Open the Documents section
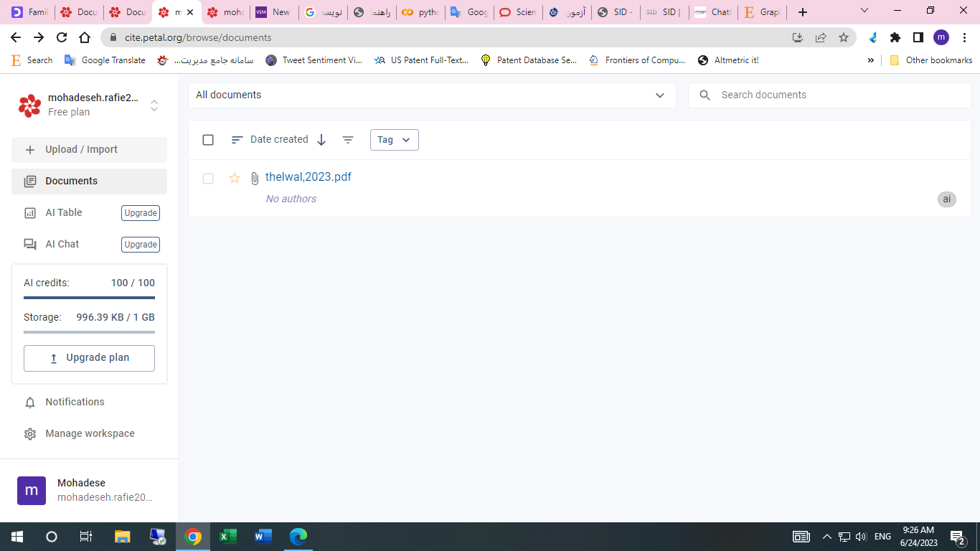This screenshot has width=980, height=551. [89, 181]
